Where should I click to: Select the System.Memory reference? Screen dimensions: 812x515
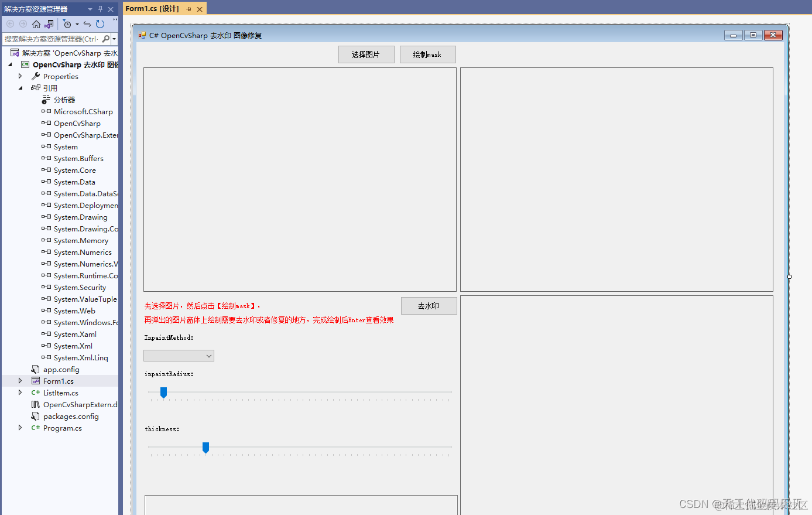[81, 240]
